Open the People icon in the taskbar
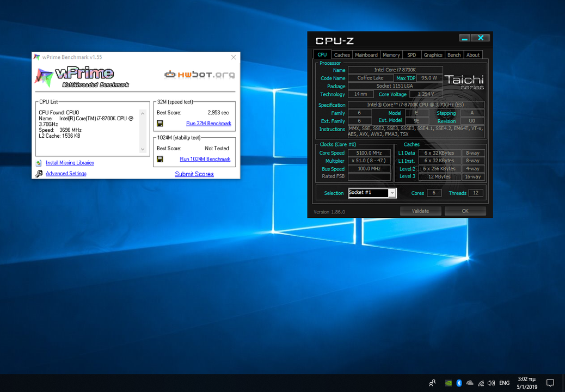 [x=432, y=383]
